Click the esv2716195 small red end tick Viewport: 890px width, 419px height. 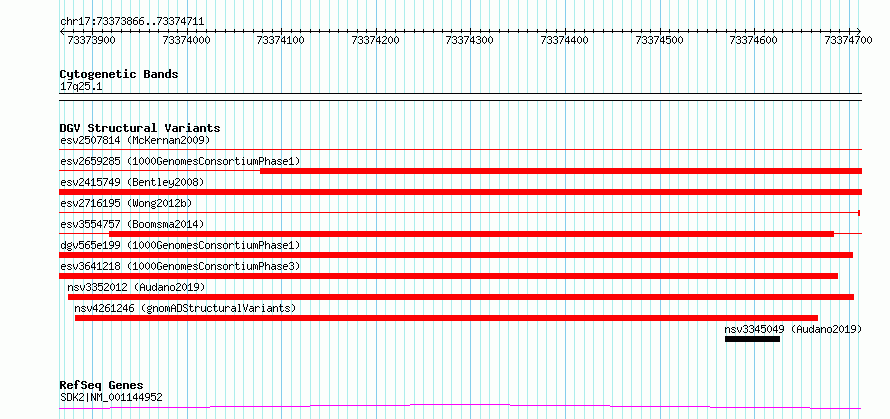pyautogui.click(x=859, y=213)
